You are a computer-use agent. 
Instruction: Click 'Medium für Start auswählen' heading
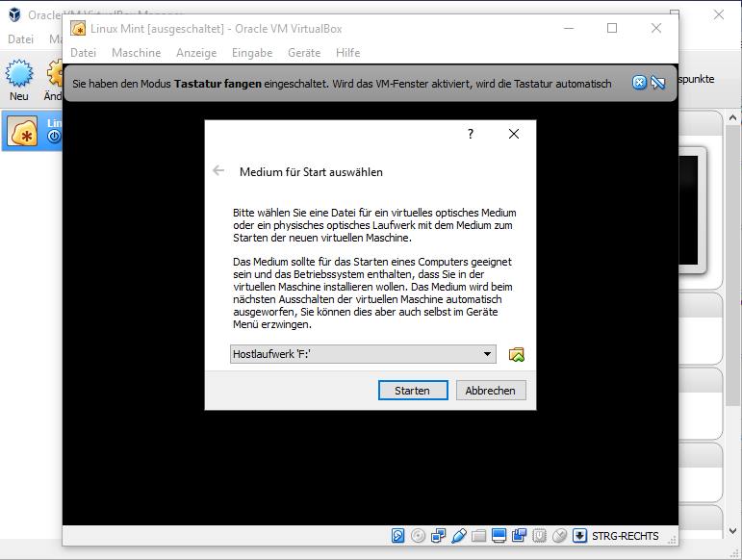tap(311, 172)
